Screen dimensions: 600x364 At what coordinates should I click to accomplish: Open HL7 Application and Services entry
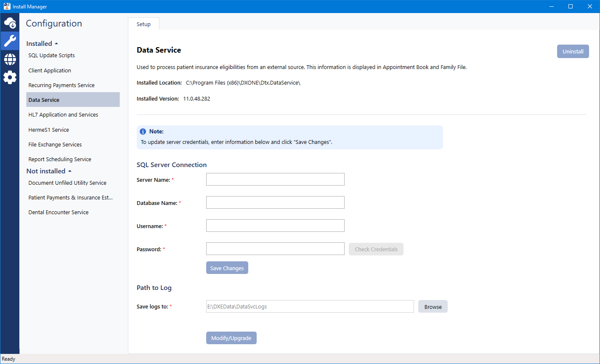click(63, 115)
